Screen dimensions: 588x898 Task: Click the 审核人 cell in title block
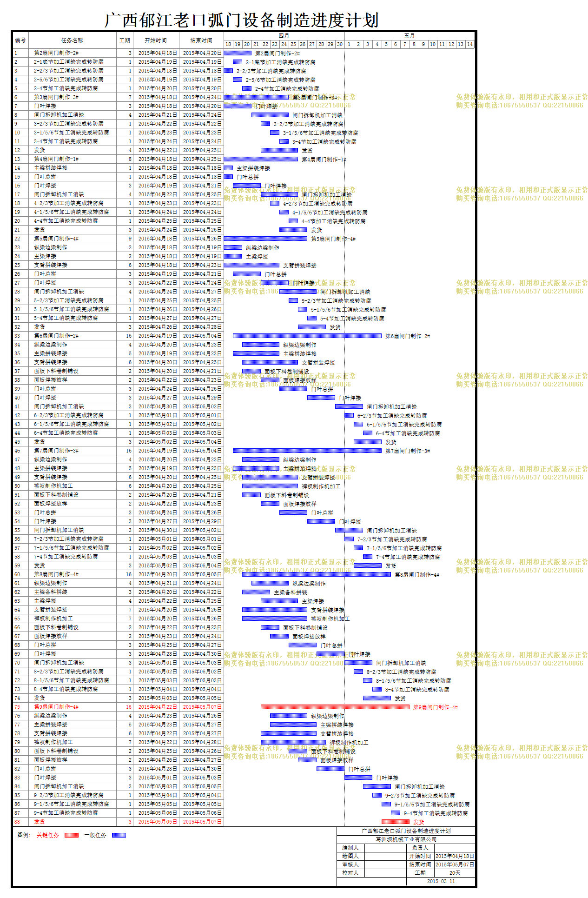350,865
